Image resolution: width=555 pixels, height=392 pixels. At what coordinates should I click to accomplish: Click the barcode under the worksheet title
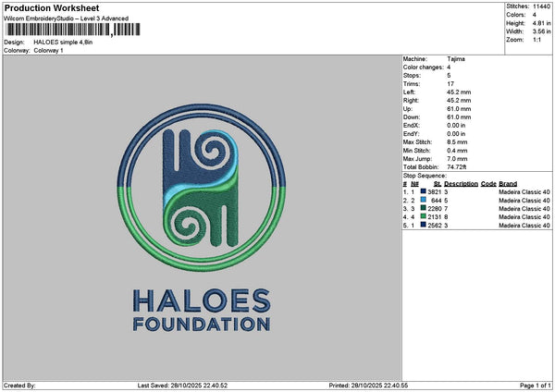(x=72, y=30)
